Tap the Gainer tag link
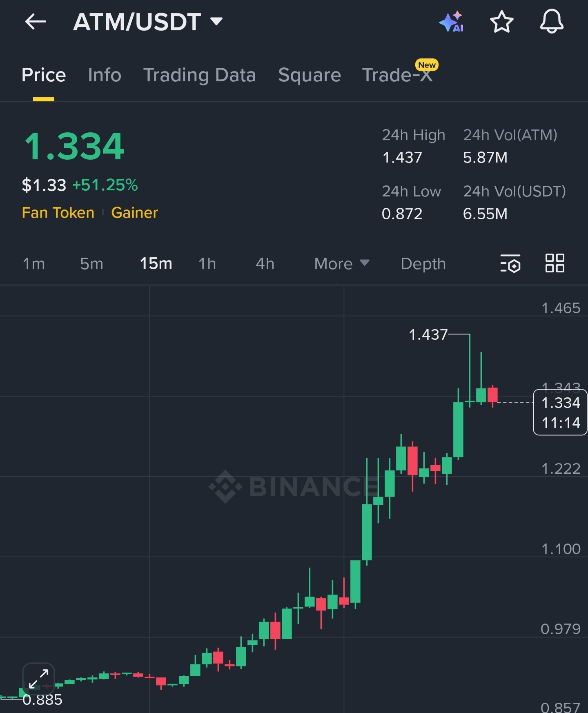This screenshot has width=588, height=713. (134, 213)
